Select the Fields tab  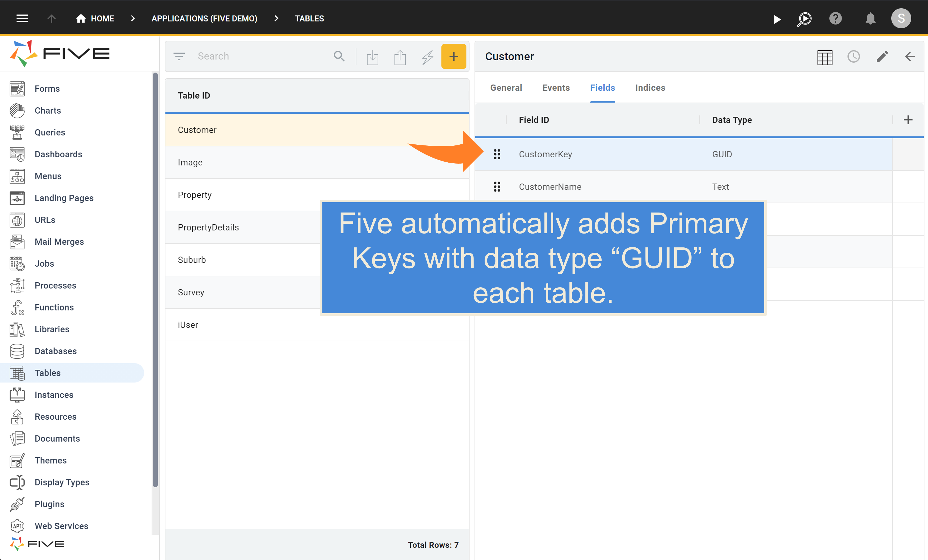[603, 88]
